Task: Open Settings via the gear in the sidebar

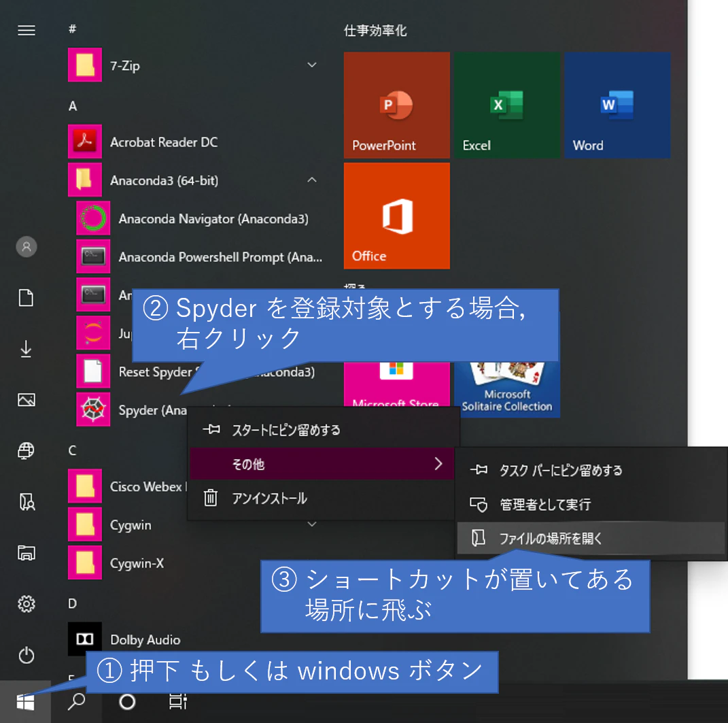Action: coord(26,604)
